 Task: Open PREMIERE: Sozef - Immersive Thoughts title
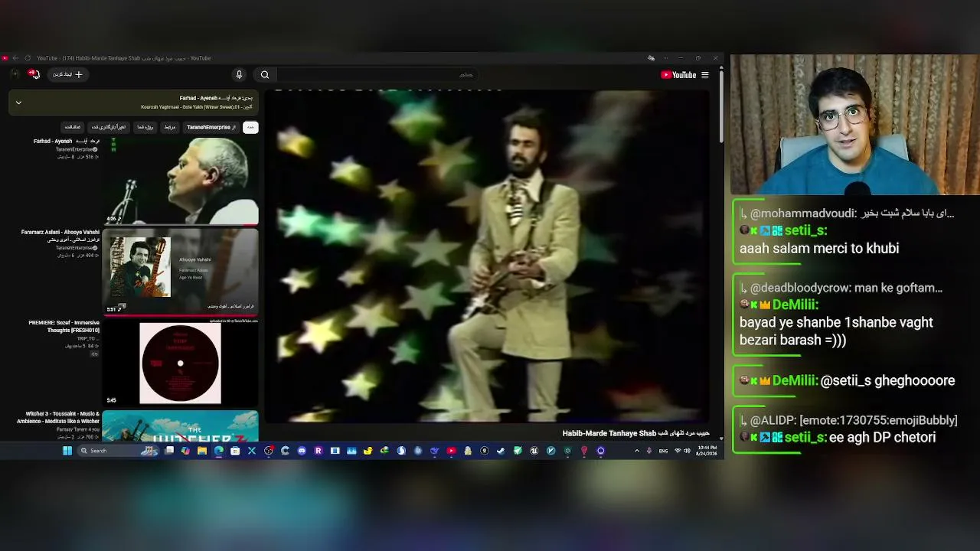(64, 326)
